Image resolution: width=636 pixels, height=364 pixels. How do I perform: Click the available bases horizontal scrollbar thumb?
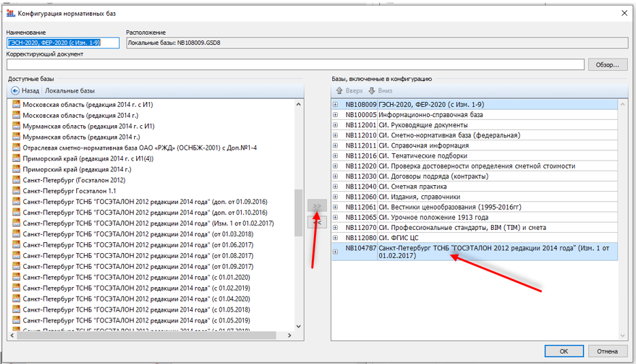146,335
